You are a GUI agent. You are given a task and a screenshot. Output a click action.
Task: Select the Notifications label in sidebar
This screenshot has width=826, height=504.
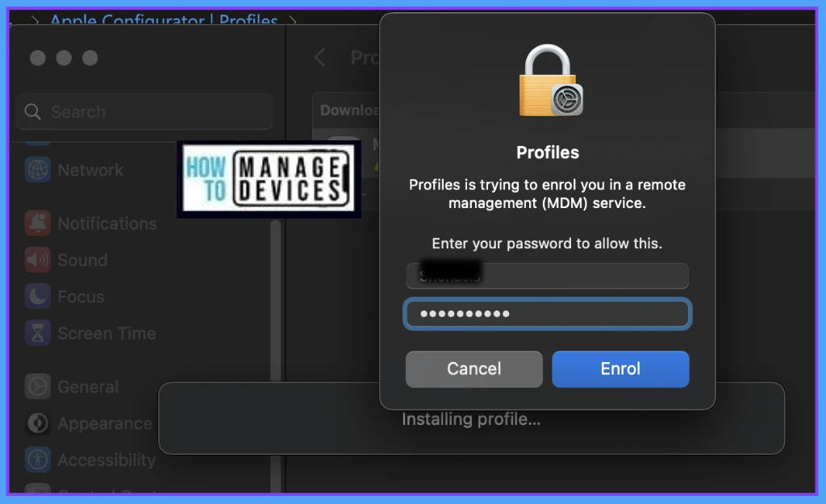click(107, 224)
